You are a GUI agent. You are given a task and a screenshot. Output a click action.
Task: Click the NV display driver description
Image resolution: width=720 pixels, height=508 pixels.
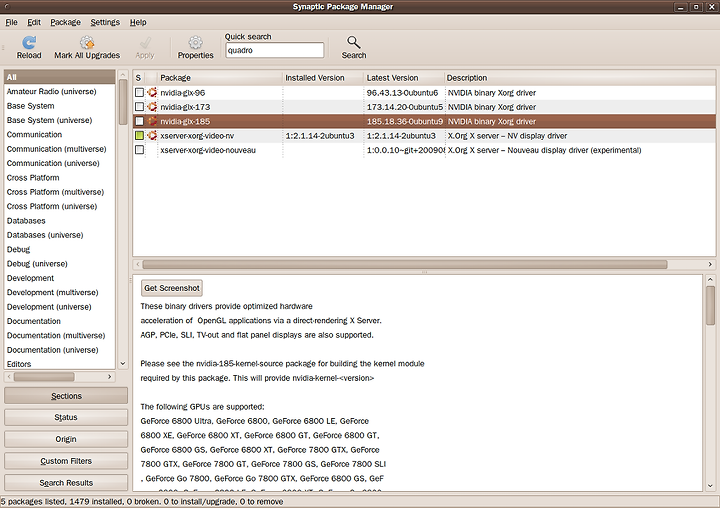click(x=507, y=135)
